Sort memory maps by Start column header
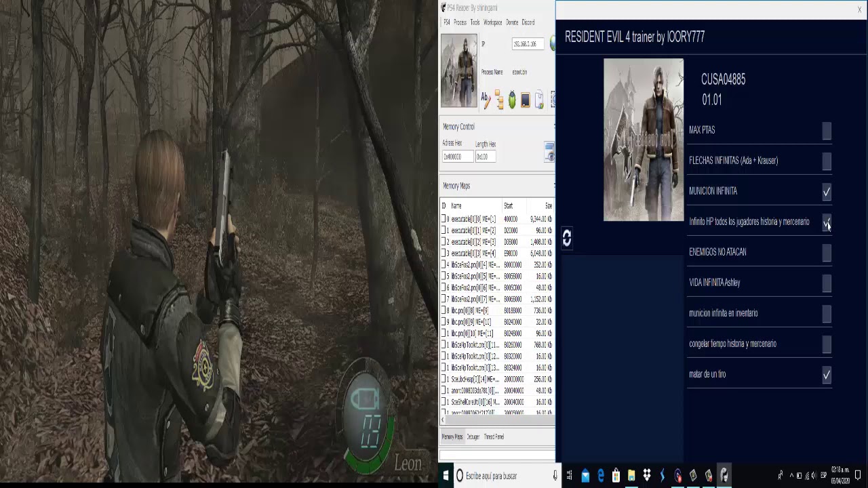The width and height of the screenshot is (868, 488). (508, 206)
